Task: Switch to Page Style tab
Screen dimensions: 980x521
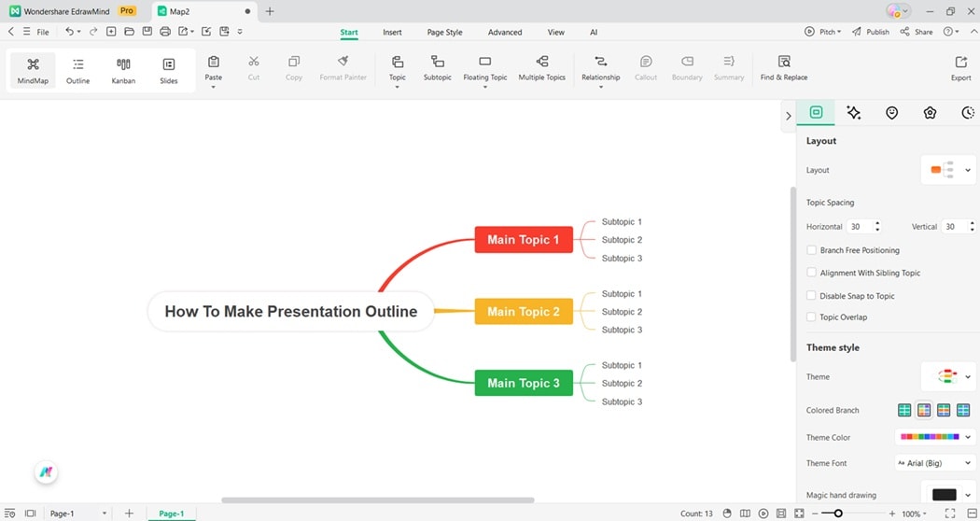Action: [444, 33]
